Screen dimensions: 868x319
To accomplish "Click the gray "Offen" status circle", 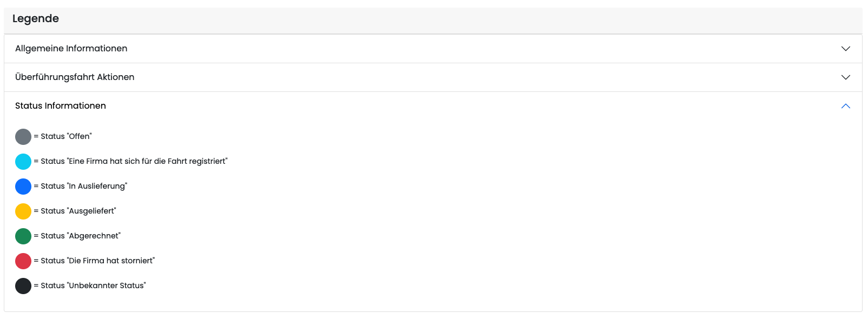I will (23, 137).
